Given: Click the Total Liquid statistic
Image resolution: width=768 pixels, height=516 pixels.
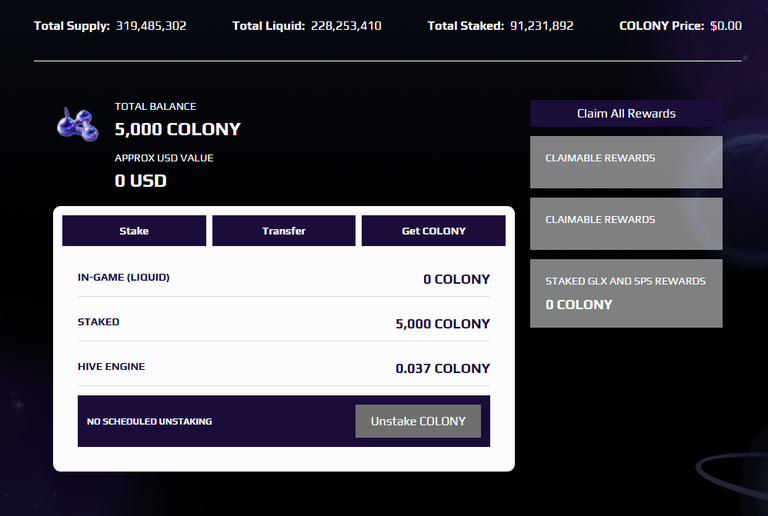Looking at the screenshot, I should 307,26.
